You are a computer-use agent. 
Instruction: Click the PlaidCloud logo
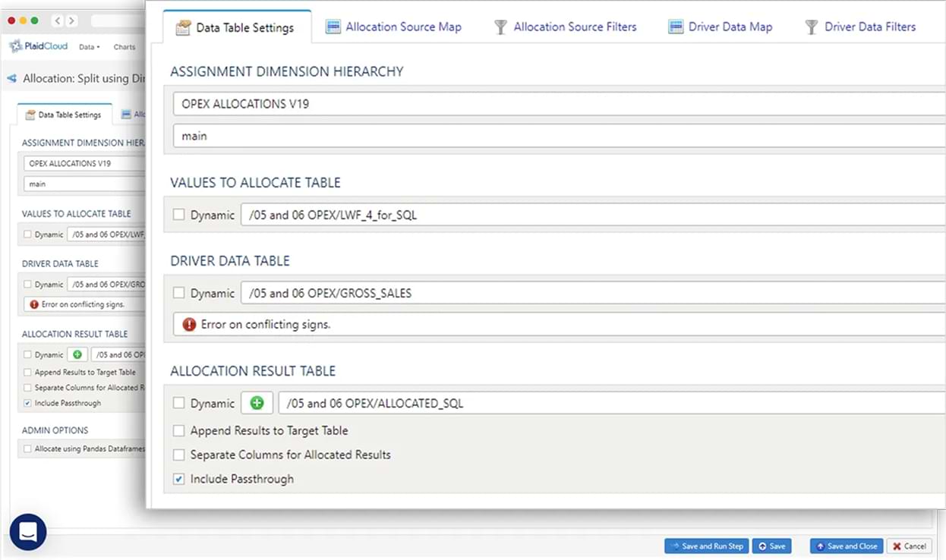(x=39, y=46)
